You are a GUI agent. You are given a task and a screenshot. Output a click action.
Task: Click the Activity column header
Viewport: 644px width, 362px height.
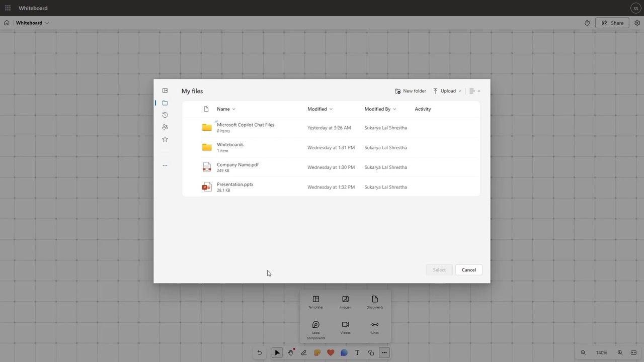click(x=423, y=109)
